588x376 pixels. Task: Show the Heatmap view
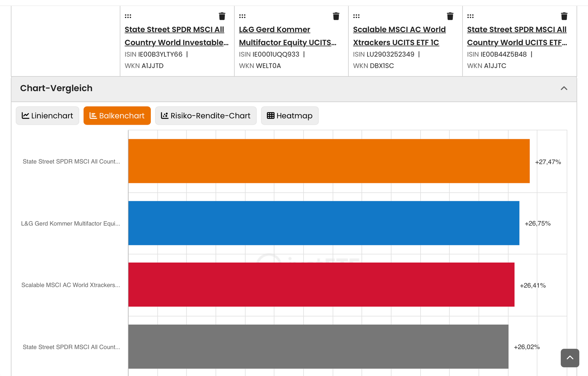tap(290, 116)
